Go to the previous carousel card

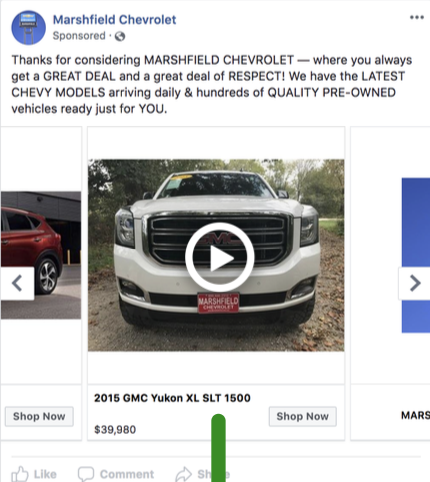click(x=17, y=283)
